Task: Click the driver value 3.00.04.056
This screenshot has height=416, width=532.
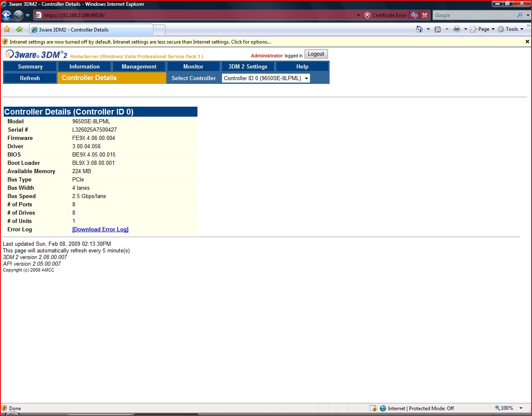Action: coord(86,146)
